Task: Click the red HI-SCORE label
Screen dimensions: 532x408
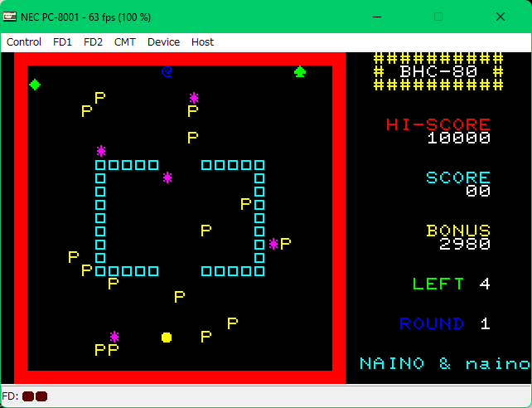Action: 438,124
